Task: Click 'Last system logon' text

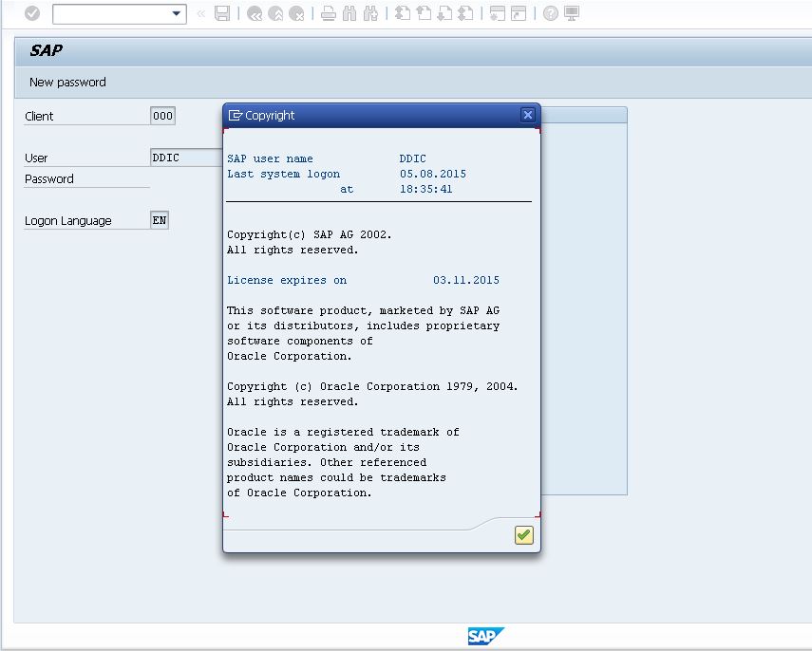Action: pyautogui.click(x=283, y=174)
